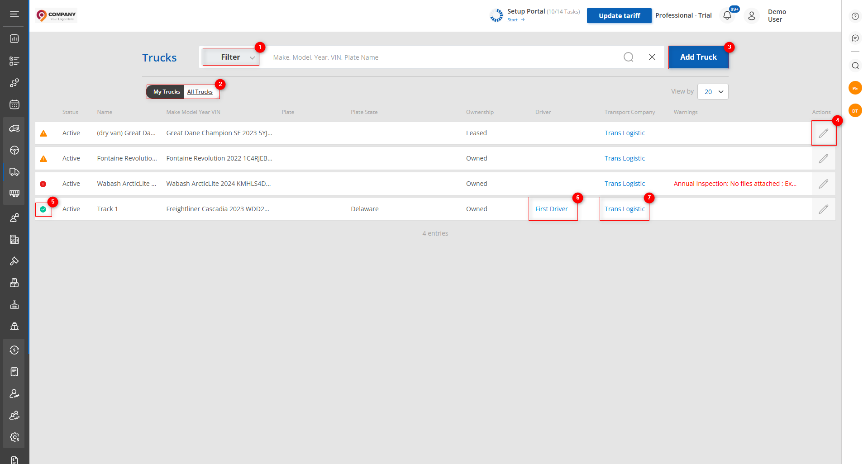
Task: Open the help question mark icon
Action: point(855,16)
